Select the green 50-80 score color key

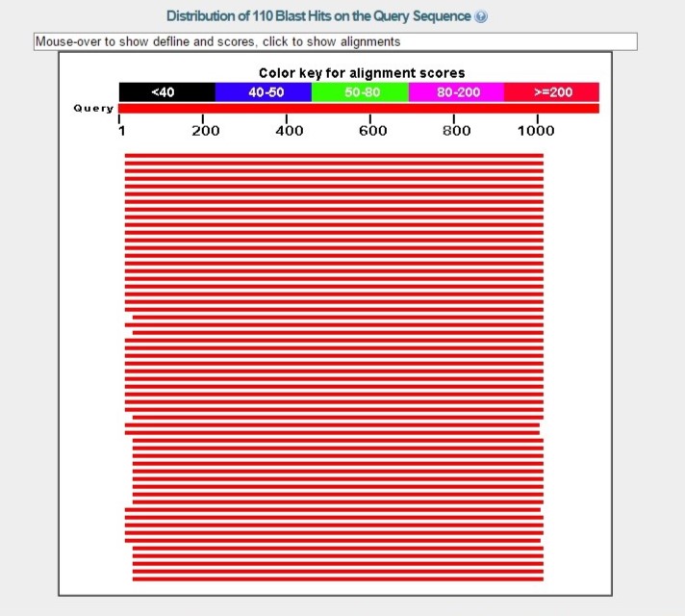click(x=360, y=92)
